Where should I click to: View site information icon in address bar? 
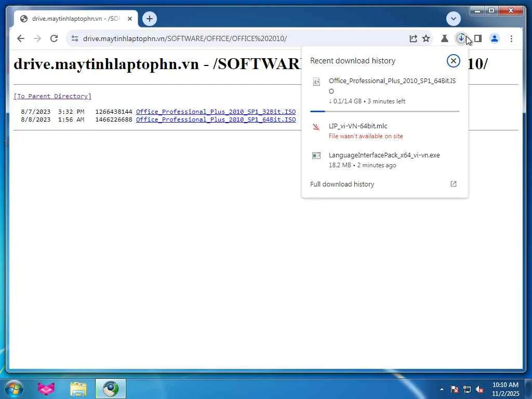(75, 38)
